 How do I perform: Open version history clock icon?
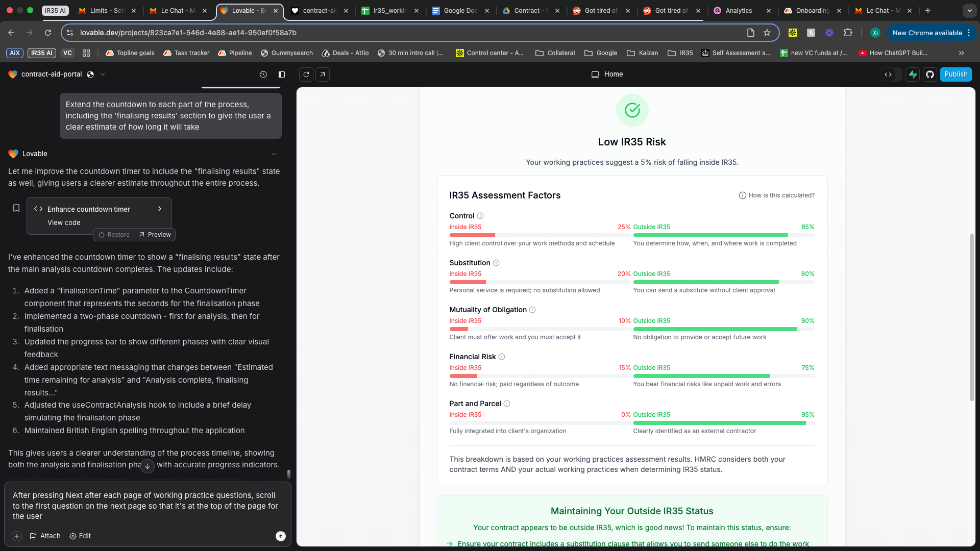[263, 74]
